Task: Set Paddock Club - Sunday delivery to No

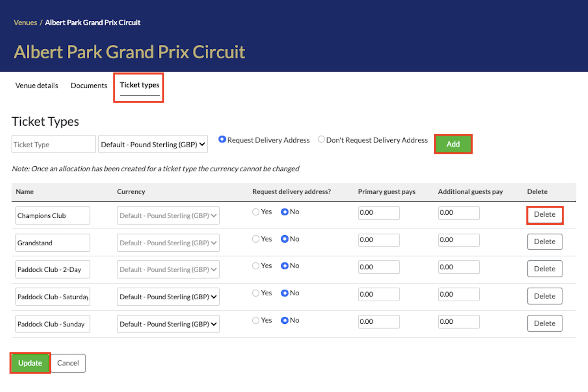Action: [285, 320]
